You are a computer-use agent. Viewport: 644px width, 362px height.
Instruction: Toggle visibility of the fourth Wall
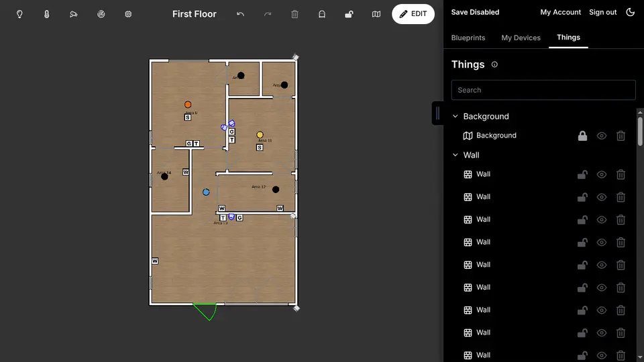[601, 242]
